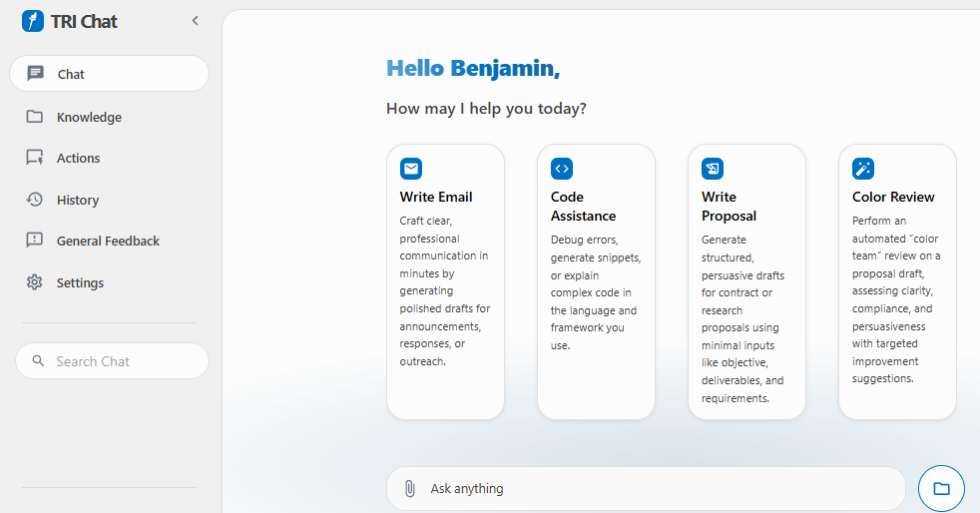This screenshot has height=513, width=980.
Task: Click the General Feedback icon
Action: coord(35,241)
